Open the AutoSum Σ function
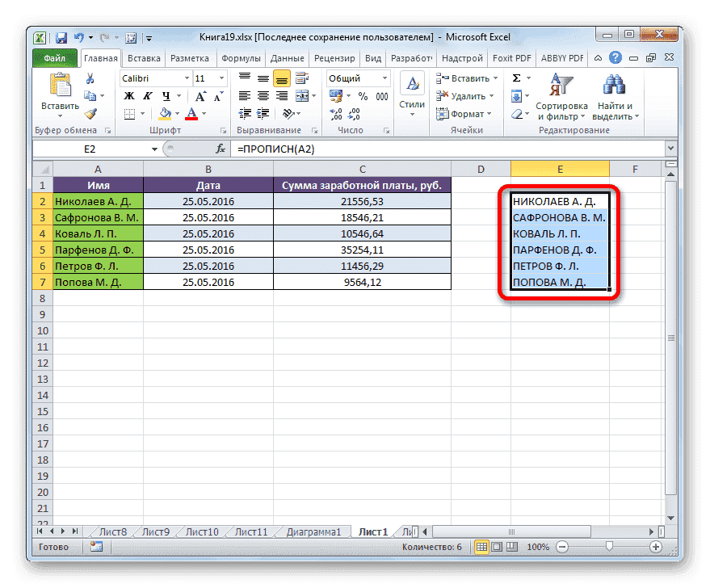Image resolution: width=710 pixels, height=588 pixels. pyautogui.click(x=515, y=77)
